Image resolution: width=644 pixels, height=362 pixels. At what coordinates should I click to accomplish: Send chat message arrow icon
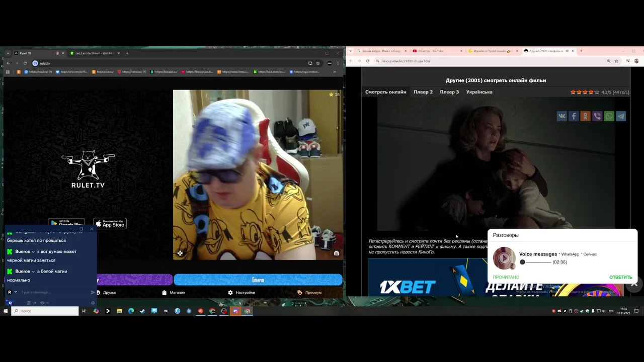coord(93,292)
